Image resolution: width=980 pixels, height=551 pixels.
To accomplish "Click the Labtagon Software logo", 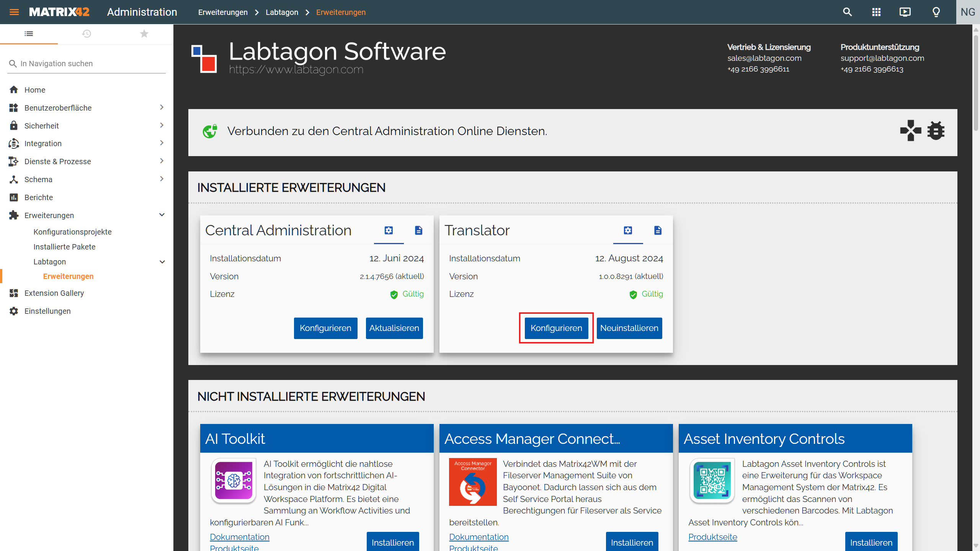I will pos(204,59).
